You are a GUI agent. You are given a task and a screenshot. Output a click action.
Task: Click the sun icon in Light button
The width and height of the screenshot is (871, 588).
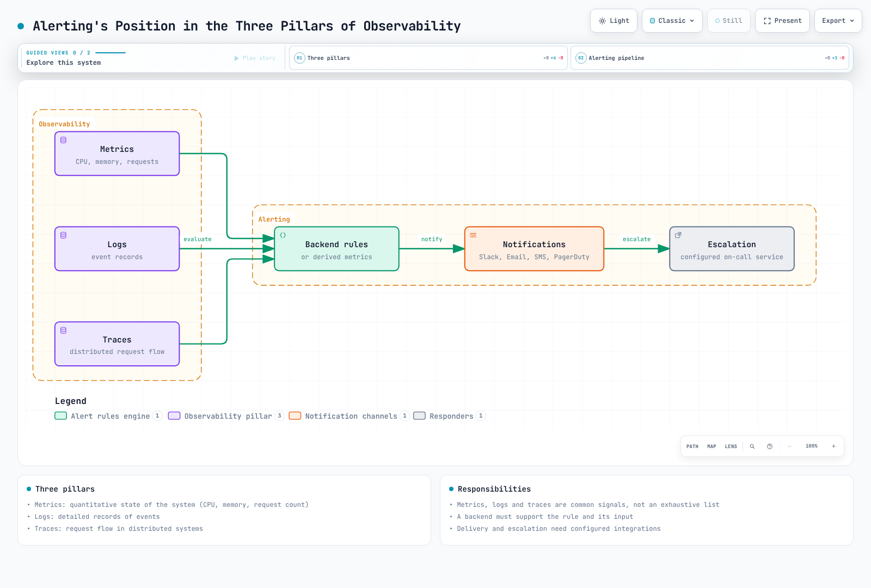coord(602,21)
